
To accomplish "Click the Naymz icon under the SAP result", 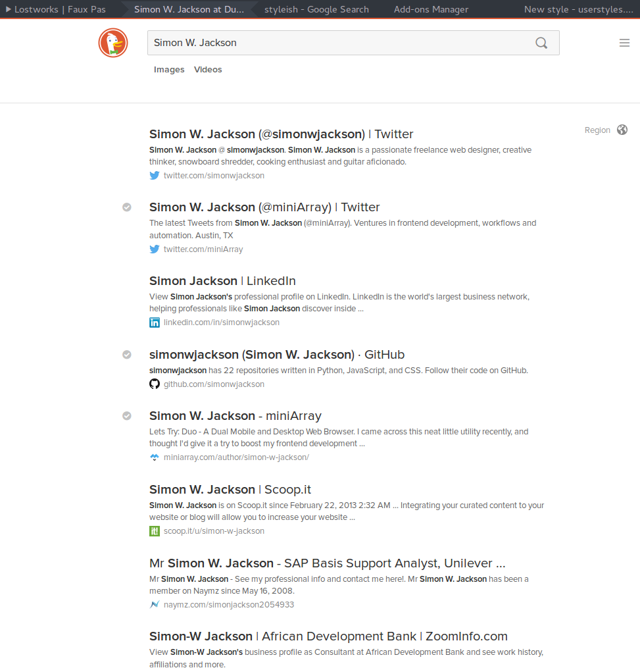I will click(x=154, y=604).
